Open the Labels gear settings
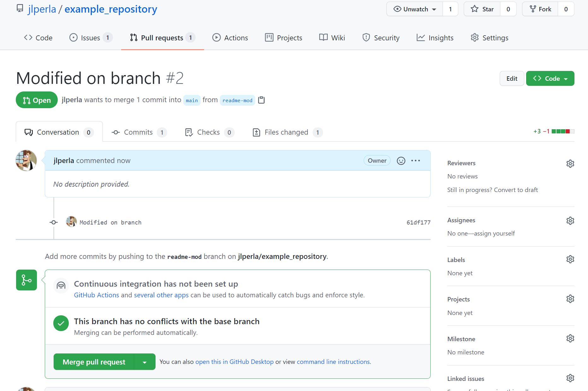Screen dimensions: 588x391 (x=570, y=260)
